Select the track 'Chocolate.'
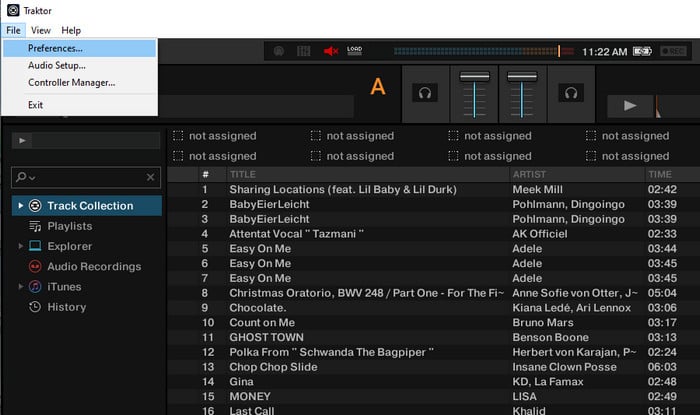Viewport: 700px width, 415px height. (258, 308)
